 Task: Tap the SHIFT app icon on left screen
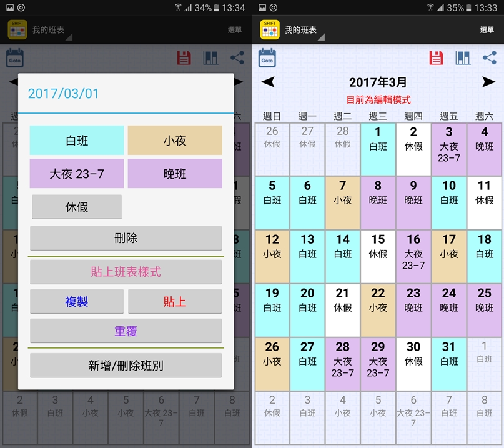click(17, 29)
